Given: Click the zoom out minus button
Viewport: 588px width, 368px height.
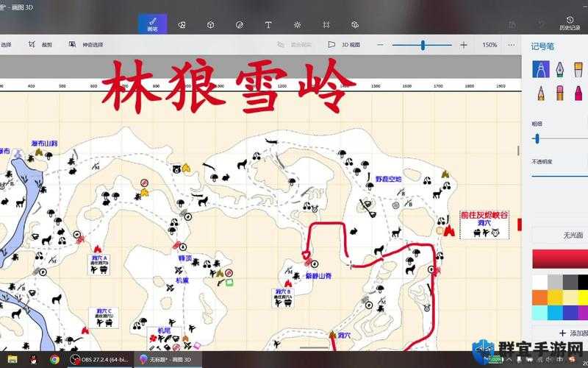Looking at the screenshot, I should point(380,45).
